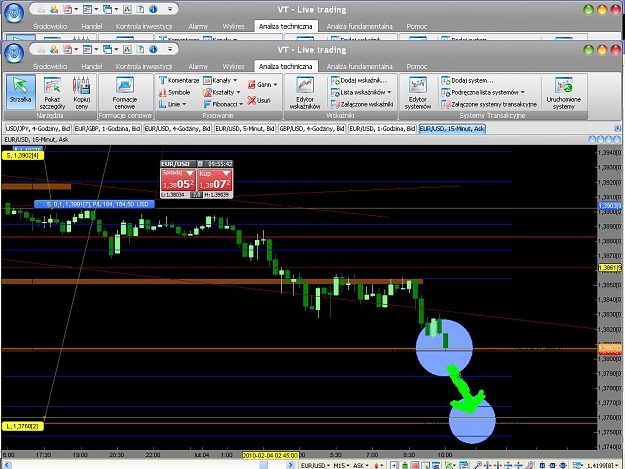
Task: Click the Pokaż szczegóły tool
Action: [x=52, y=93]
